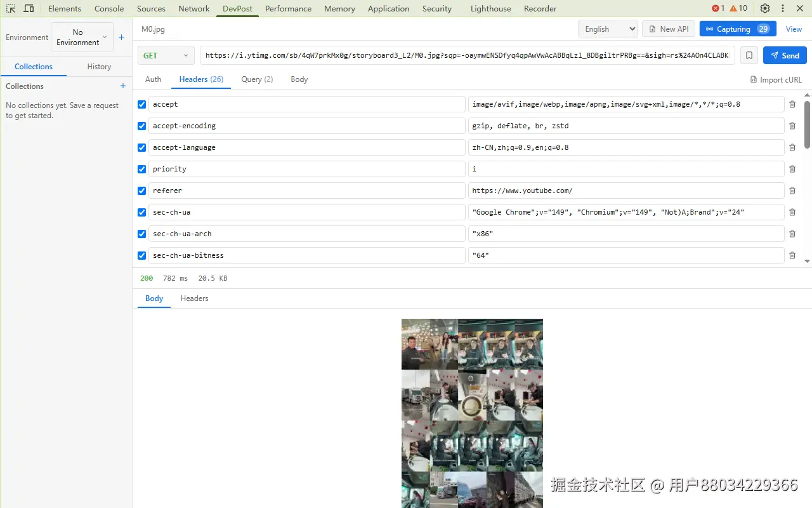The width and height of the screenshot is (812, 508).
Task: Open the request Body tab
Action: tap(299, 79)
